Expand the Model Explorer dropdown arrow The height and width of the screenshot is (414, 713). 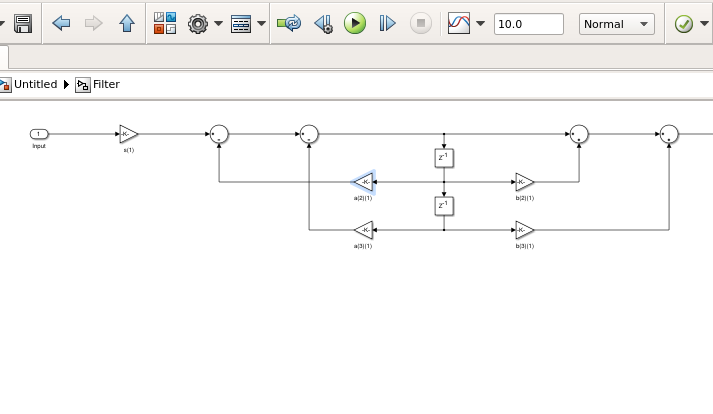262,24
